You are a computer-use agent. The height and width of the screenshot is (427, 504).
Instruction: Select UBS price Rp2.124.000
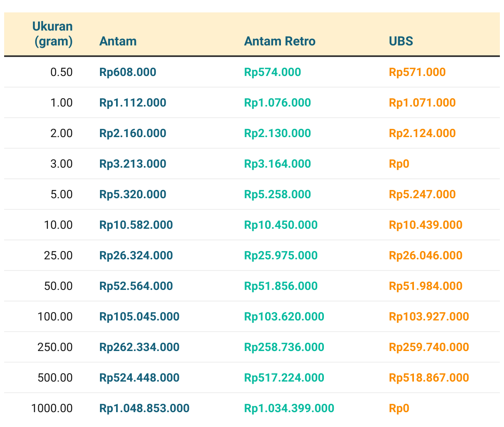[x=422, y=133]
